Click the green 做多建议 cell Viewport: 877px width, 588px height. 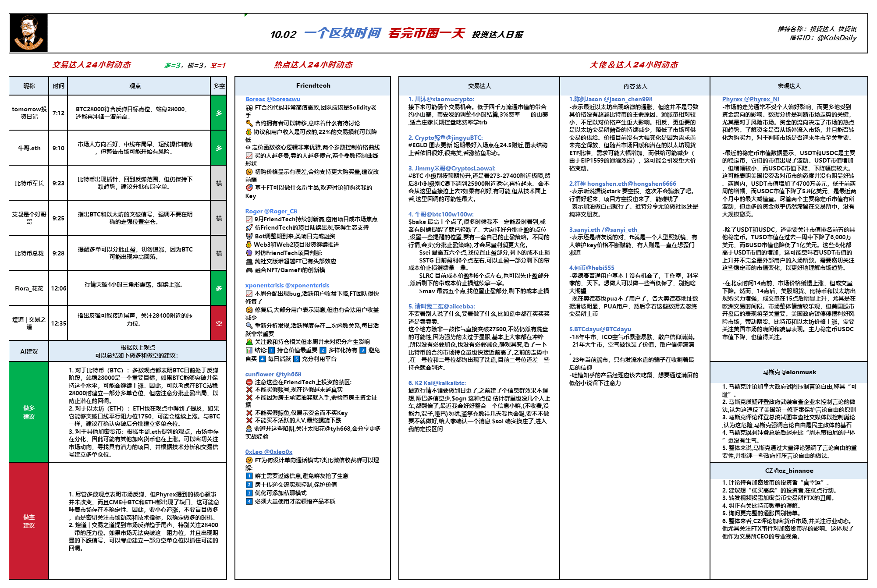(29, 412)
